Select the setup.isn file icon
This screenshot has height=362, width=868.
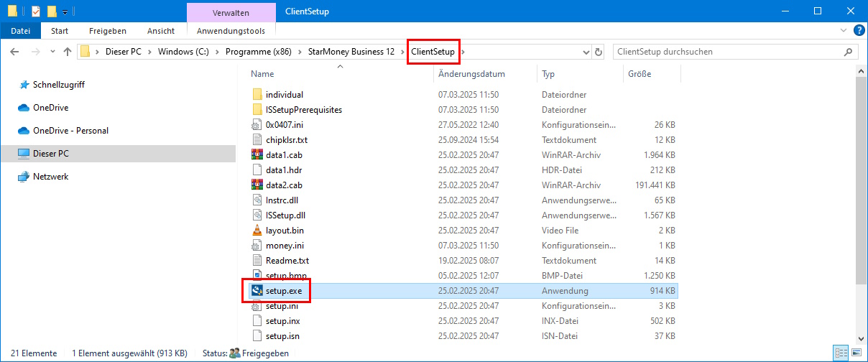(x=258, y=336)
